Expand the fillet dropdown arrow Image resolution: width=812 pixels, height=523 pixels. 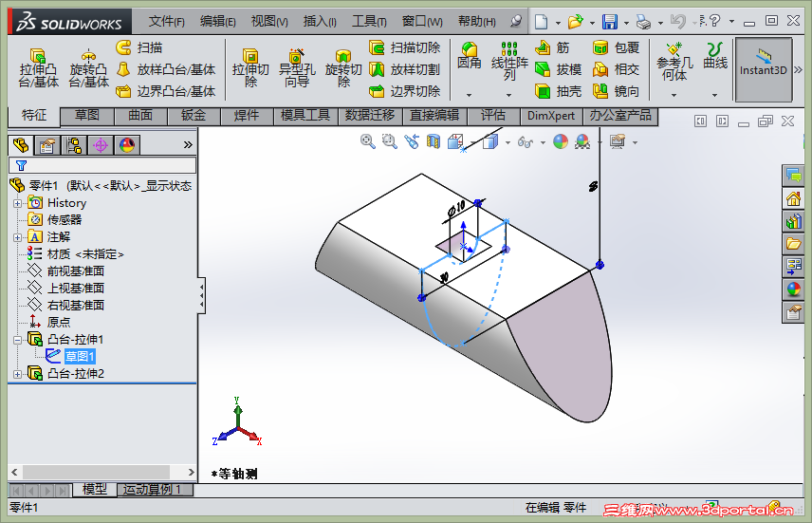pyautogui.click(x=470, y=95)
